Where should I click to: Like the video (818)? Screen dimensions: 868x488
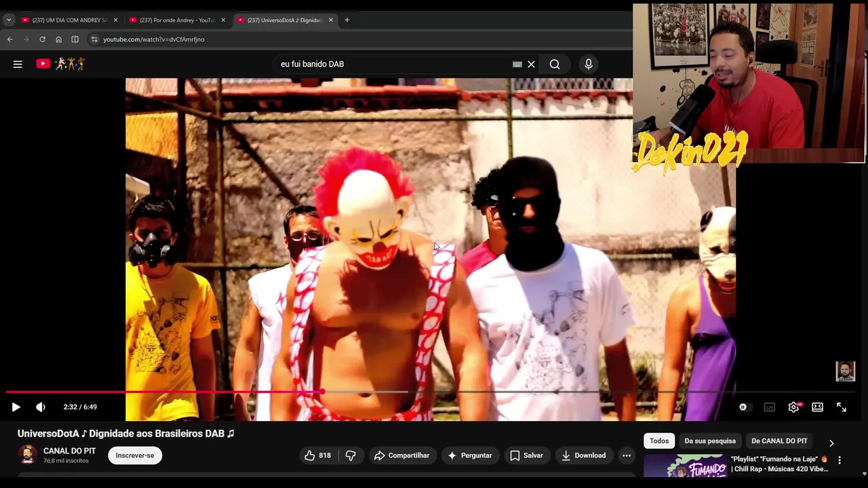(317, 455)
